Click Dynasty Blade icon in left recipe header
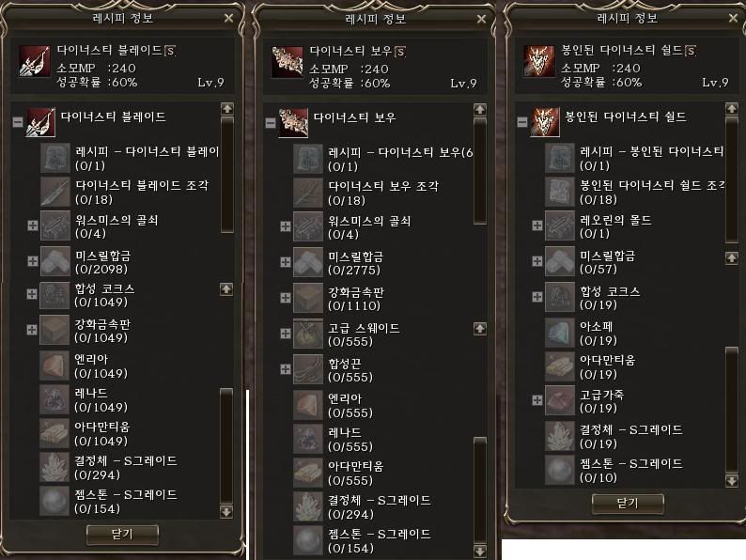Screen dimensions: 746x560 (34, 61)
